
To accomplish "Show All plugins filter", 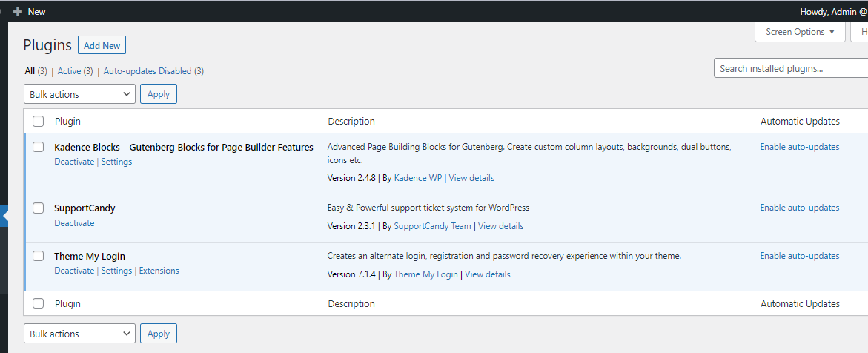I will click(x=36, y=71).
